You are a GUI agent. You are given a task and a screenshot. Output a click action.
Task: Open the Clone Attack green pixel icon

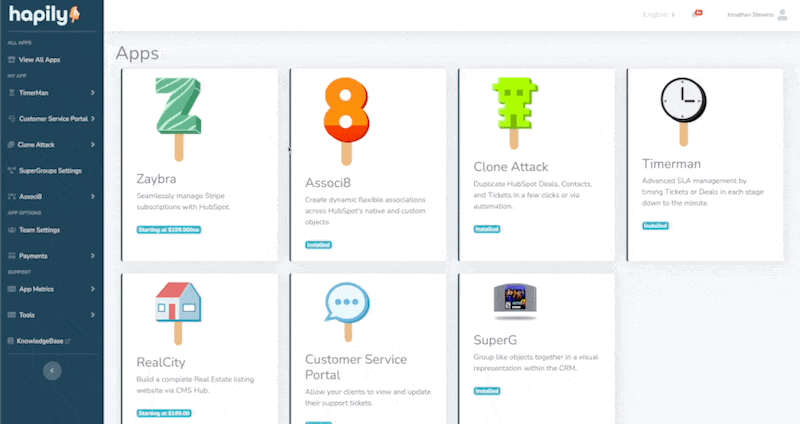pos(514,113)
